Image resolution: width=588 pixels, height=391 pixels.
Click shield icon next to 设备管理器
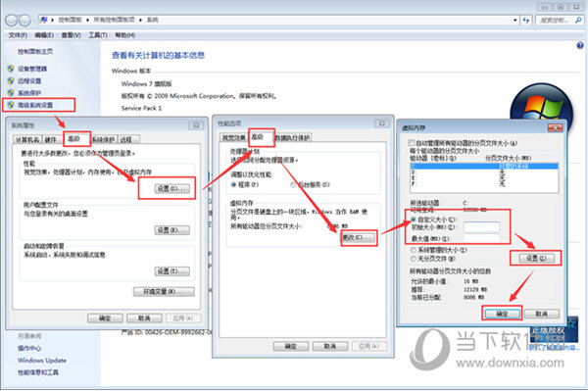[x=11, y=69]
